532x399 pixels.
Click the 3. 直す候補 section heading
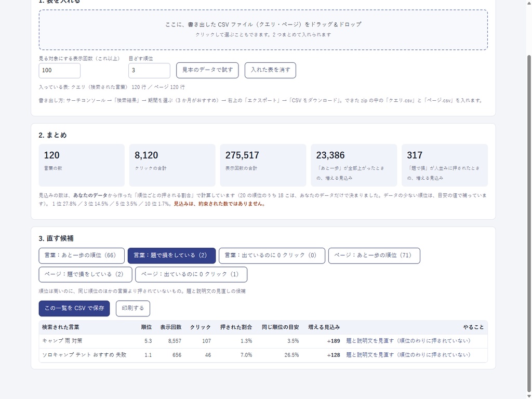click(x=56, y=238)
